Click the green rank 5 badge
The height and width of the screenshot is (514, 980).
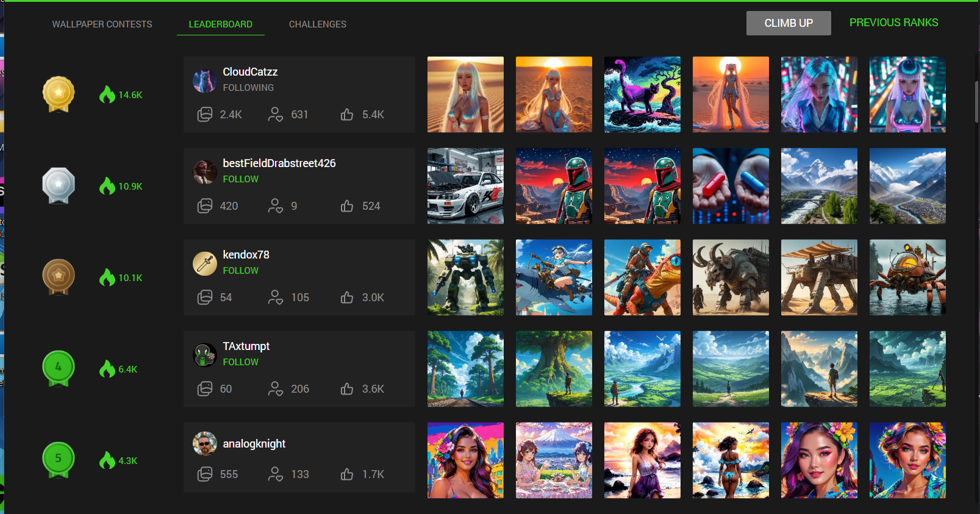(59, 460)
